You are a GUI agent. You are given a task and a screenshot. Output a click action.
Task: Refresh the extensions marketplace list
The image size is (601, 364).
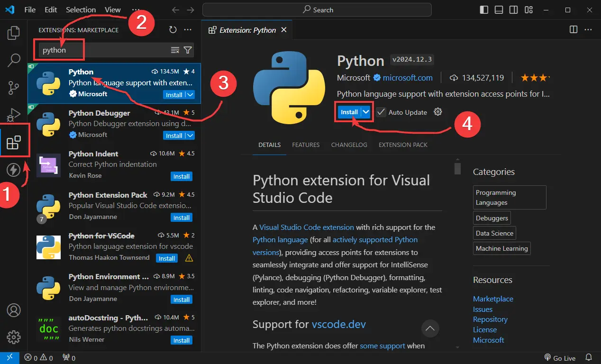[172, 29]
